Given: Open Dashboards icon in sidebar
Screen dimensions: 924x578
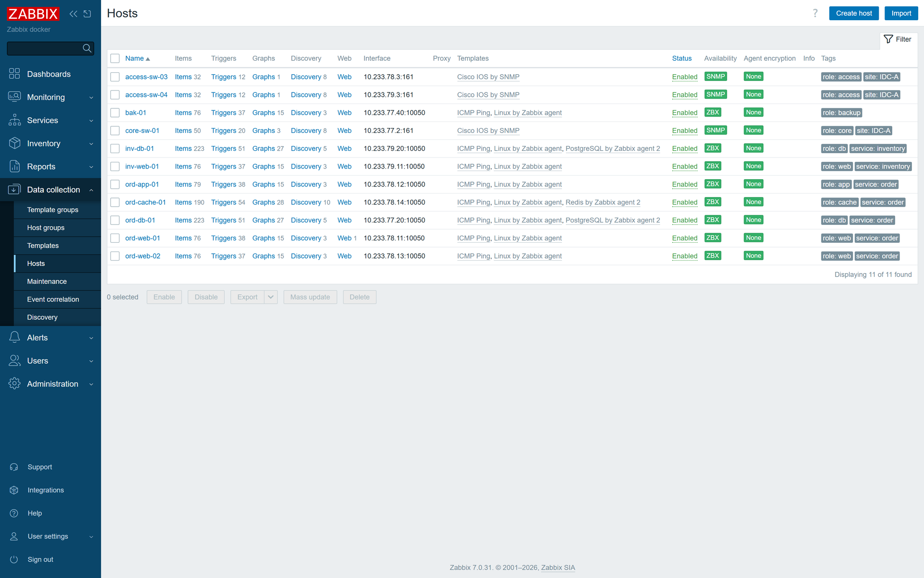Looking at the screenshot, I should [14, 74].
